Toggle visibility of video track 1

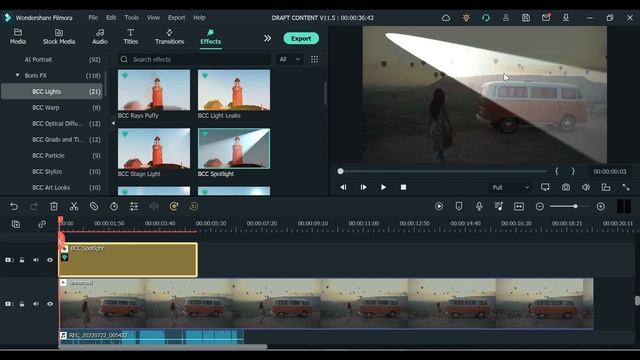pyautogui.click(x=50, y=304)
